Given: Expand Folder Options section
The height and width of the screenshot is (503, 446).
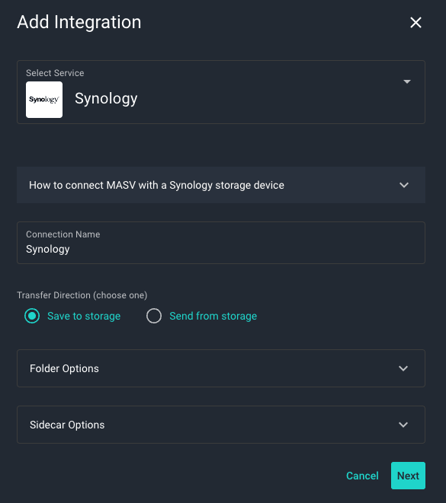Looking at the screenshot, I should coord(221,368).
